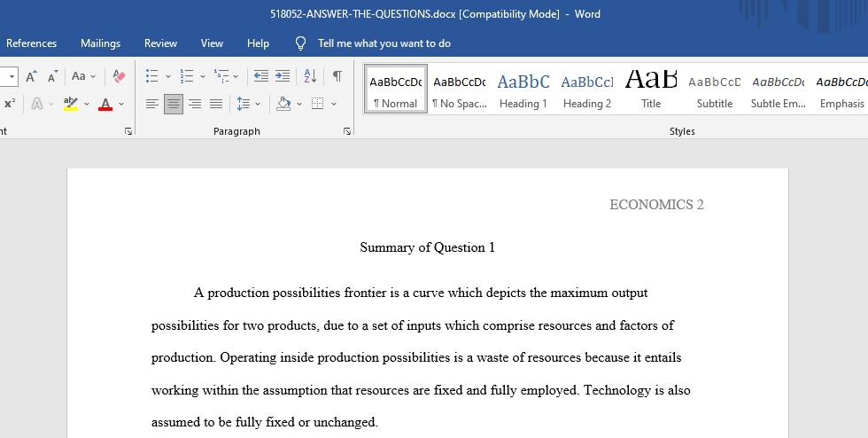
Task: Open the shading color dropdown arrow
Action: tap(299, 104)
